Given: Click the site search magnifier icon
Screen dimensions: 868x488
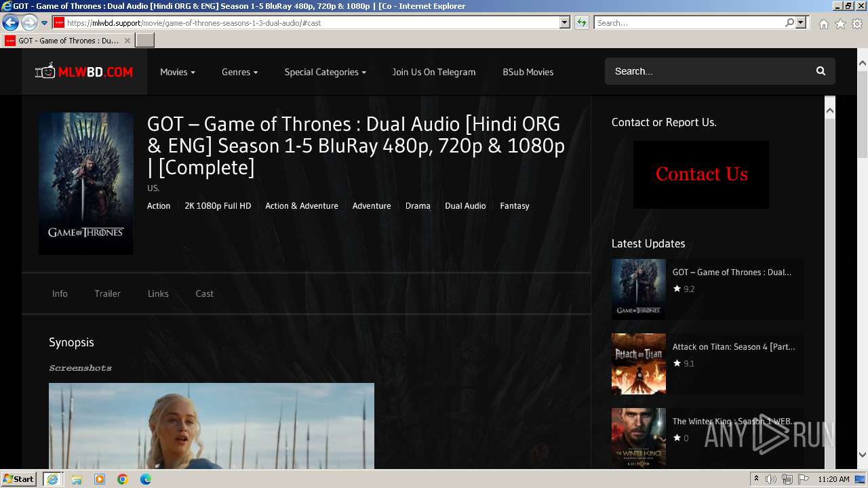Looking at the screenshot, I should click(821, 71).
